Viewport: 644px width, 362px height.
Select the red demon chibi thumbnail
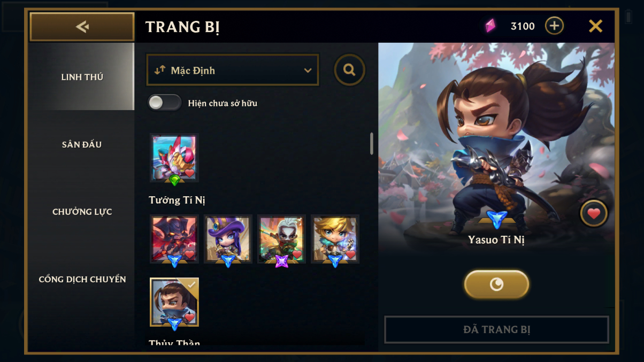coord(174,239)
